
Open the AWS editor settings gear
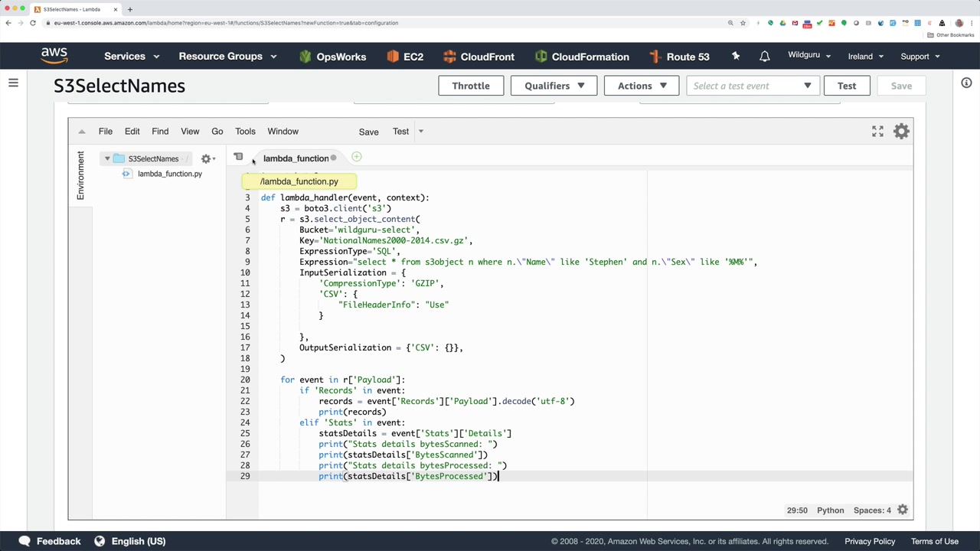[x=901, y=132]
